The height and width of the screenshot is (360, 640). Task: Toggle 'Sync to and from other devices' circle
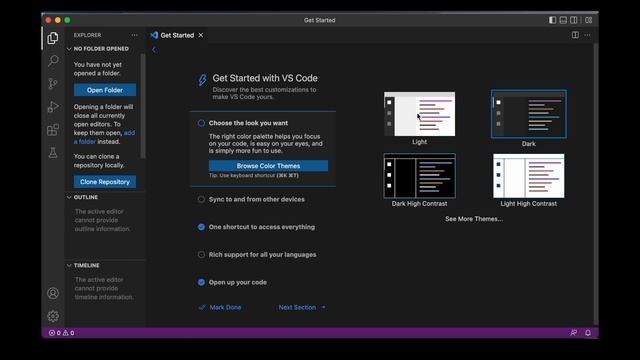[201, 199]
